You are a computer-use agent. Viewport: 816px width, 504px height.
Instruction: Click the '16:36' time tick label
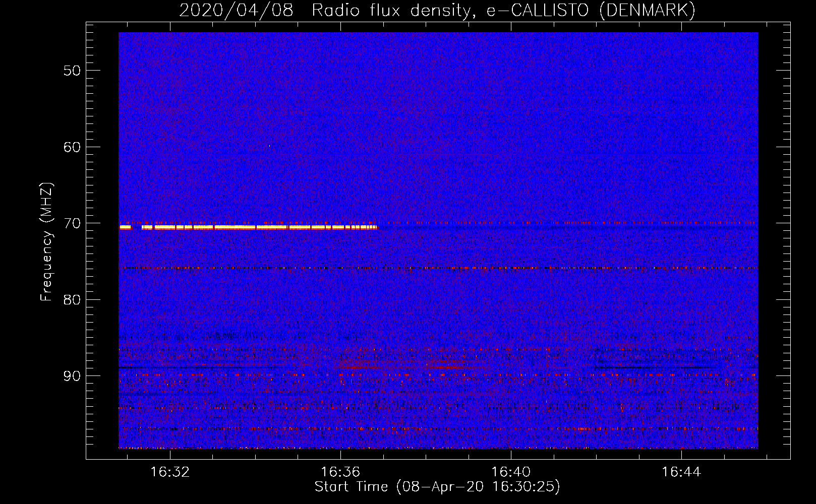point(340,472)
